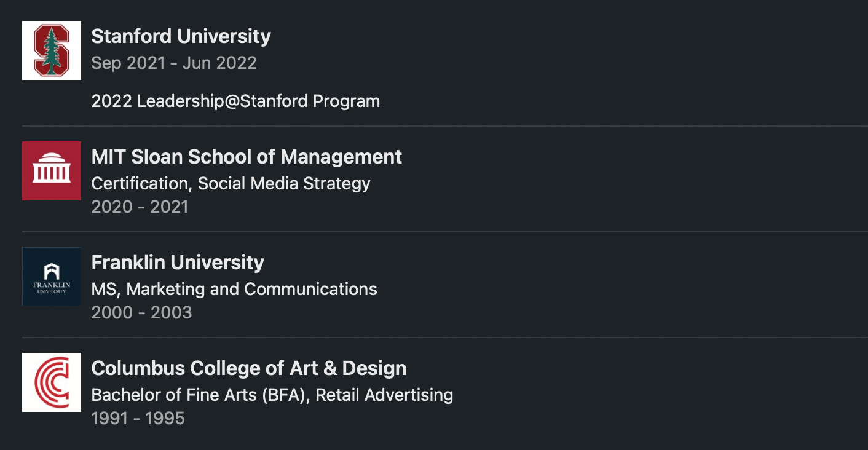The image size is (868, 450).
Task: Click the Retail Advertising field of study
Action: tap(385, 395)
